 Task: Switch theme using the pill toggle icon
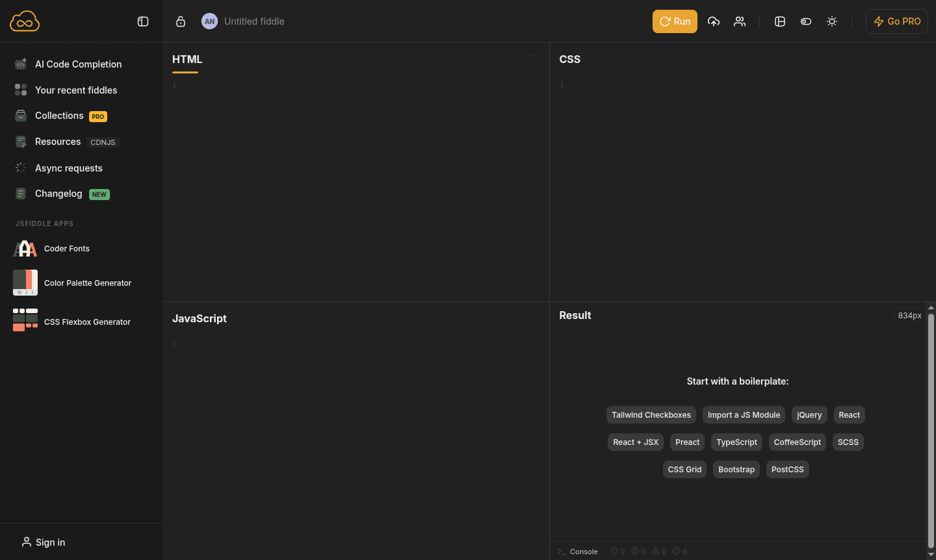(806, 21)
